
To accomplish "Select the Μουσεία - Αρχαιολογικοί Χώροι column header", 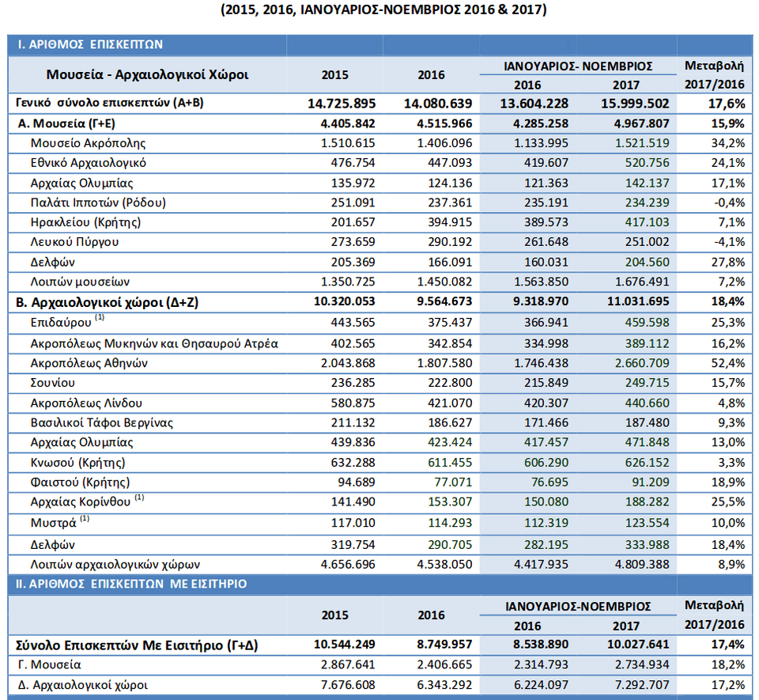I will click(x=147, y=75).
